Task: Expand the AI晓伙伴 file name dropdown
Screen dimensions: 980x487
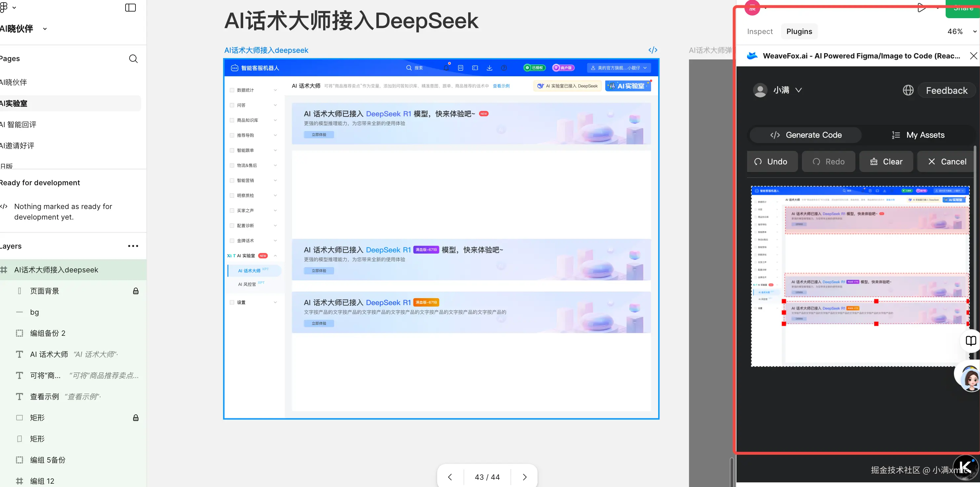Action: (x=45, y=29)
